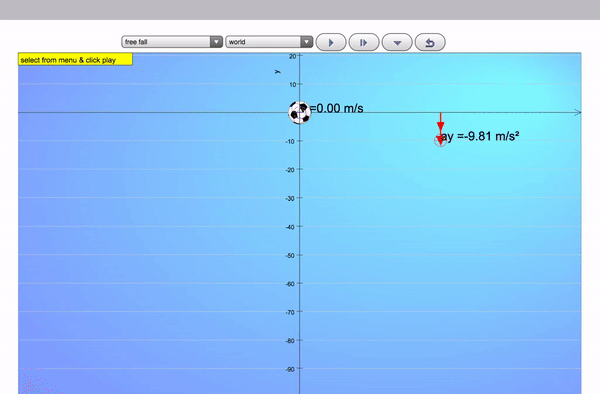The width and height of the screenshot is (600, 394).
Task: Click the 'ay =-9.81 m/s²' acceleration label
Action: [480, 136]
